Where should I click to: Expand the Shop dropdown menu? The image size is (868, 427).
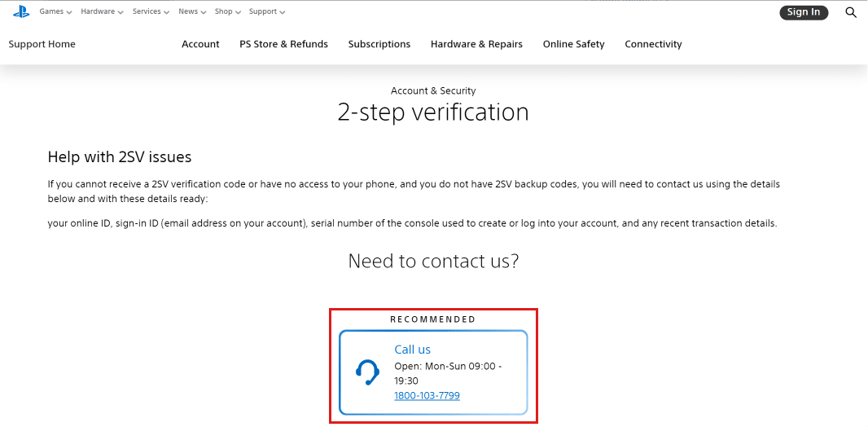tap(228, 11)
